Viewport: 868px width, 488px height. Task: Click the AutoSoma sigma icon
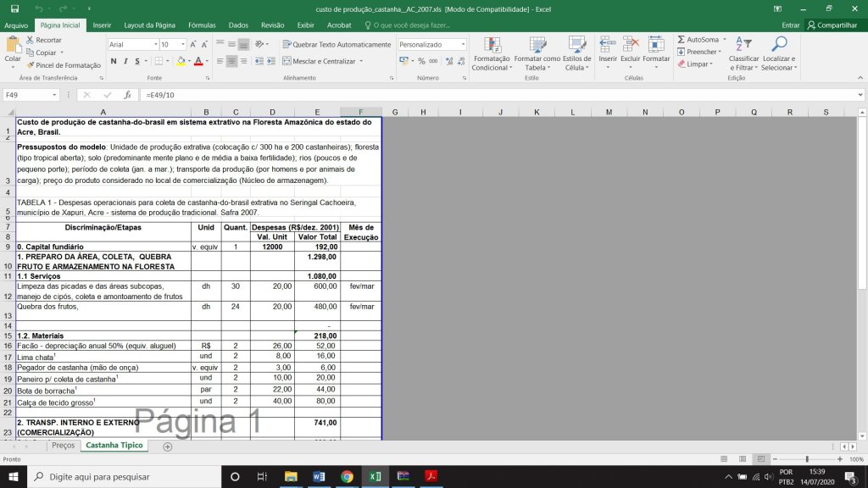tap(682, 40)
